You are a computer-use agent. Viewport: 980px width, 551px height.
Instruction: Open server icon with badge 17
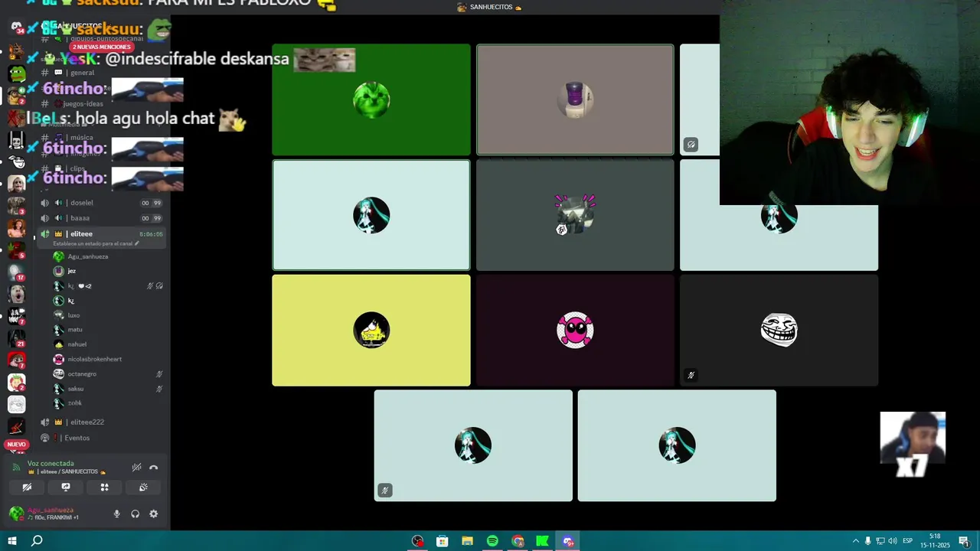(x=16, y=272)
